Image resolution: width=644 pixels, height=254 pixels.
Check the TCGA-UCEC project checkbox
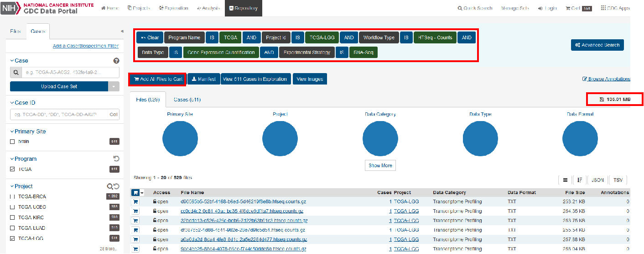(x=12, y=207)
